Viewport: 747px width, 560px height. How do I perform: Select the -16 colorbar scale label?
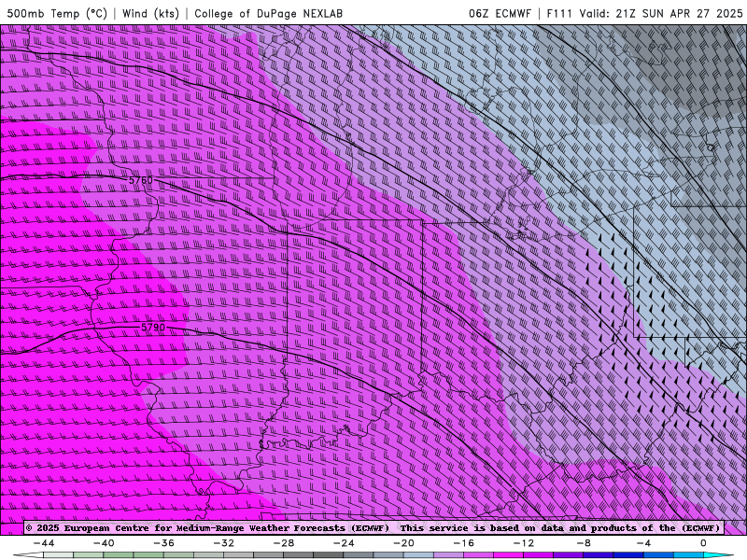coord(464,543)
